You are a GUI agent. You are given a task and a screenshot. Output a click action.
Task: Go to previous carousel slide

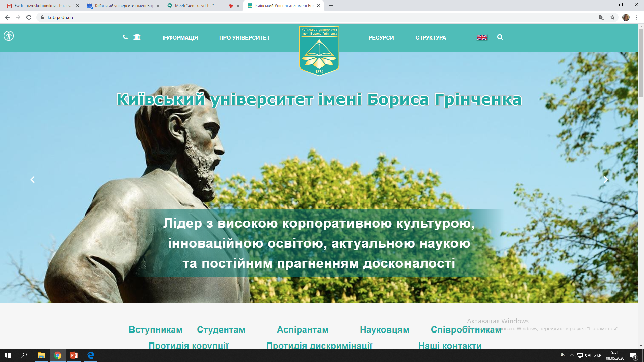click(x=33, y=180)
